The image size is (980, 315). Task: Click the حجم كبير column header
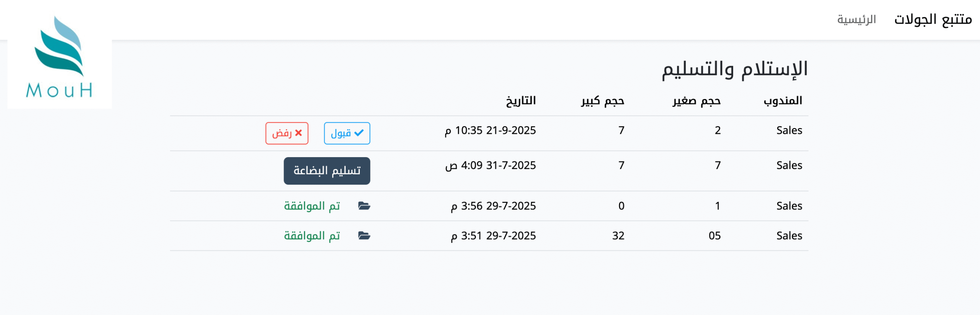coord(603,101)
